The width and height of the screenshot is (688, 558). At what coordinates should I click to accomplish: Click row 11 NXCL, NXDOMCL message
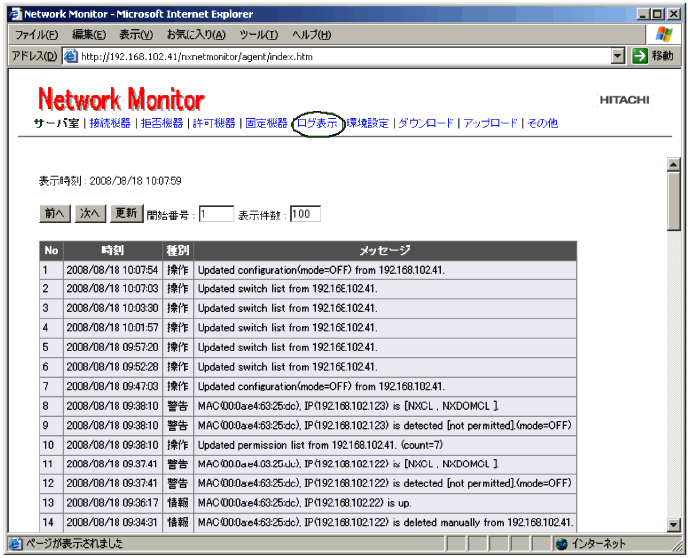click(348, 464)
